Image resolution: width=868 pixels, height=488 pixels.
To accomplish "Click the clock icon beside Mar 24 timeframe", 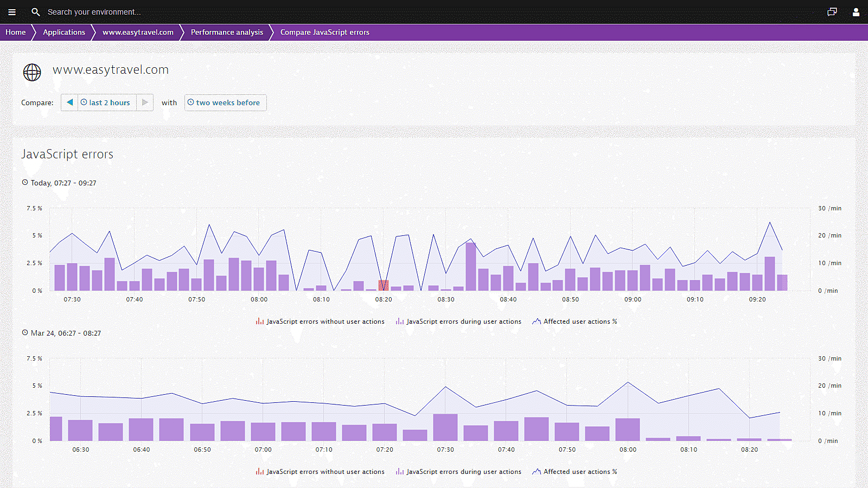I will click(x=25, y=333).
